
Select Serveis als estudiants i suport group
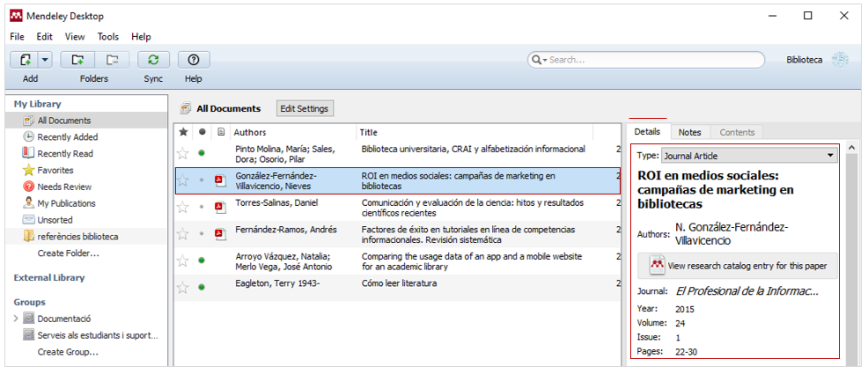tap(91, 335)
